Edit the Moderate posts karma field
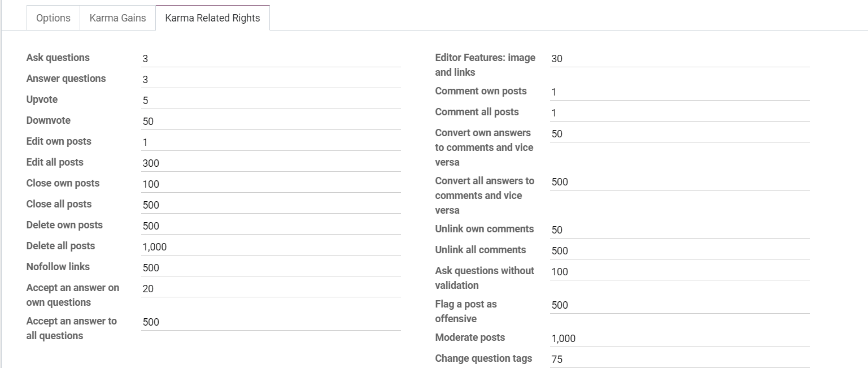 [x=680, y=339]
